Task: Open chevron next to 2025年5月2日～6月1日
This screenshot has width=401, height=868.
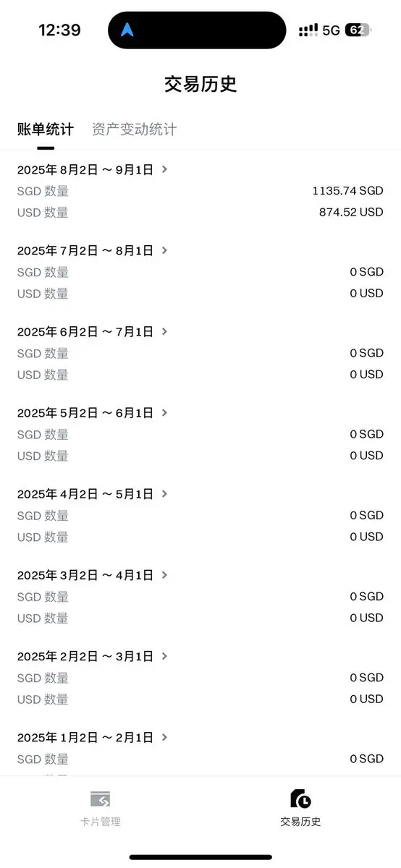Action: [165, 412]
